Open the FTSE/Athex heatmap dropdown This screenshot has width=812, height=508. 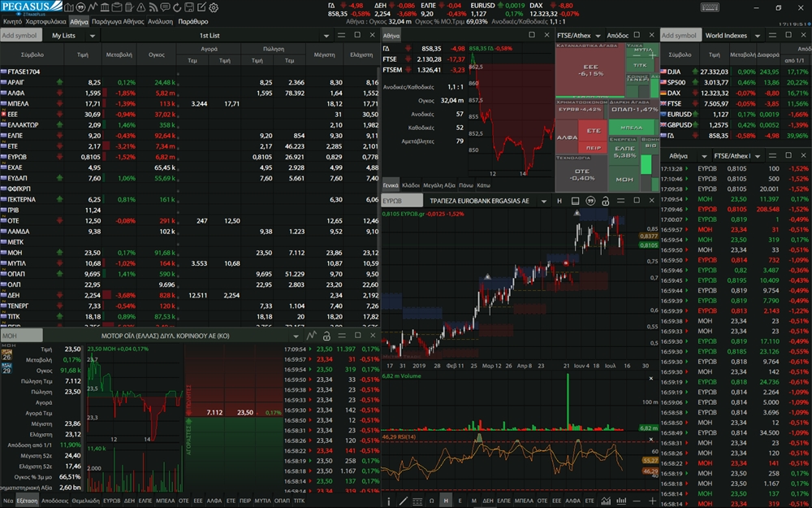pyautogui.click(x=598, y=36)
